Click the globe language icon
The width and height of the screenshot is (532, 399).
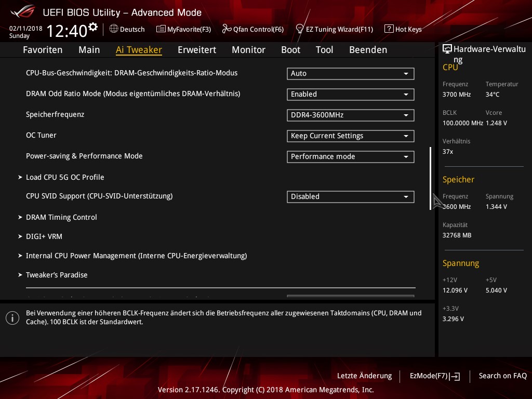click(x=114, y=29)
